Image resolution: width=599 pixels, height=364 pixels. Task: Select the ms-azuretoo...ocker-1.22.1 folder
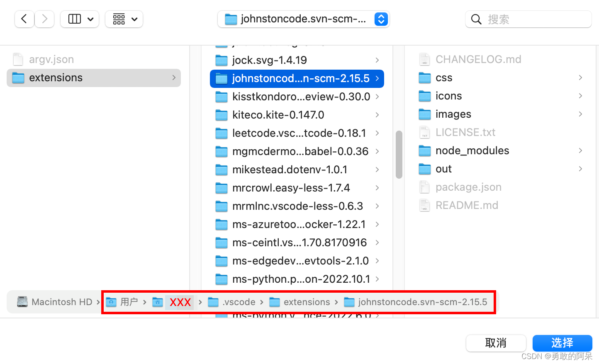[297, 224]
